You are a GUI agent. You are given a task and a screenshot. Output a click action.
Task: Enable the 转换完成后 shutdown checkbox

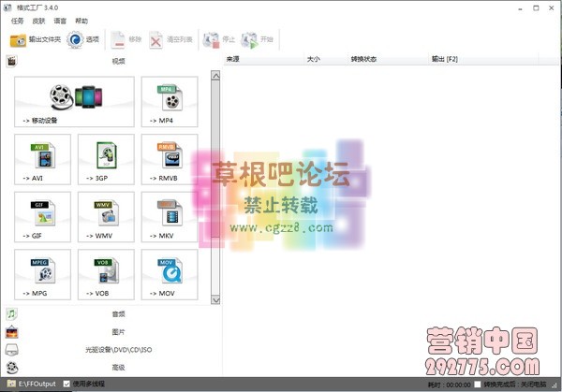pyautogui.click(x=477, y=385)
